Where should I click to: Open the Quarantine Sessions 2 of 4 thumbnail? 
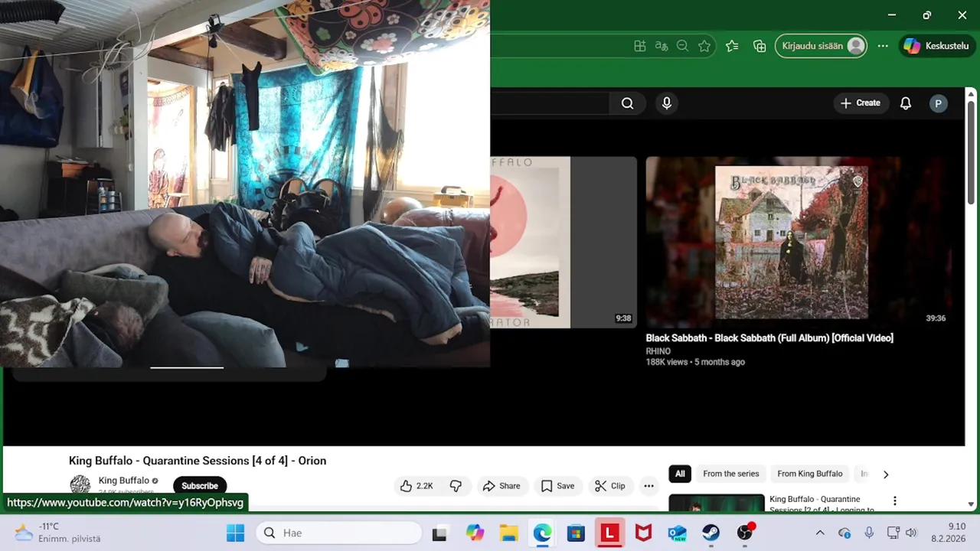pyautogui.click(x=717, y=504)
